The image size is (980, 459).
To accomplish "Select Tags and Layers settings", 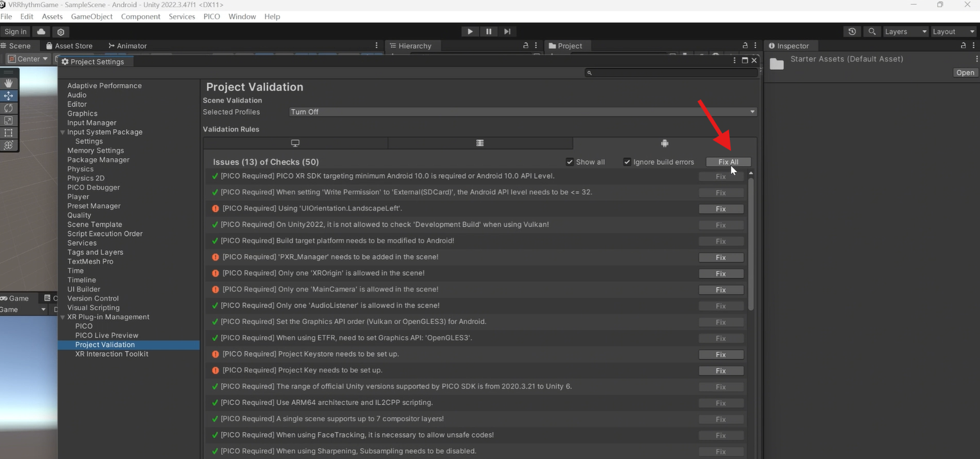I will pos(96,252).
